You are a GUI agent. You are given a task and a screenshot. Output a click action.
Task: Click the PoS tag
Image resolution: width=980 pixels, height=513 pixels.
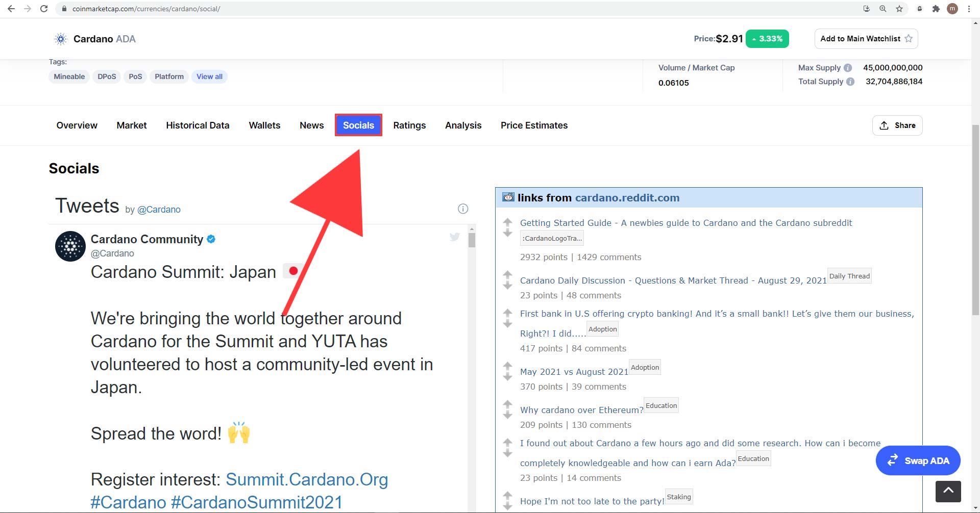coord(135,76)
